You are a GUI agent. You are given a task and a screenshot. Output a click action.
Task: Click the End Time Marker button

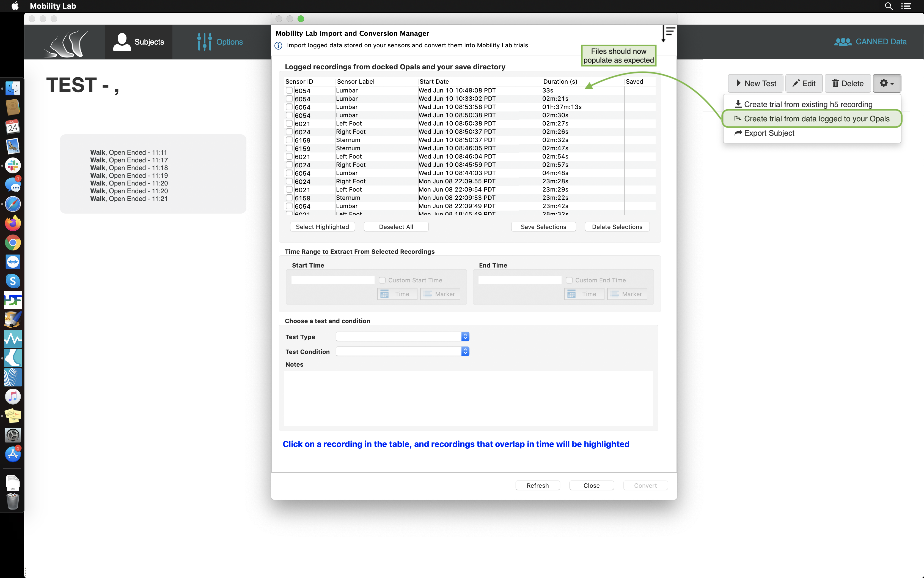(x=627, y=294)
